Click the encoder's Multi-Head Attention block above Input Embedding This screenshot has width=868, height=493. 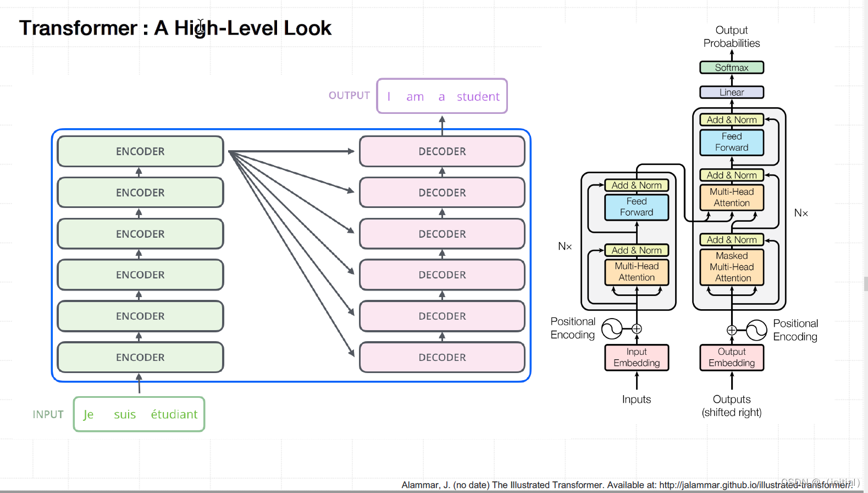tap(637, 272)
